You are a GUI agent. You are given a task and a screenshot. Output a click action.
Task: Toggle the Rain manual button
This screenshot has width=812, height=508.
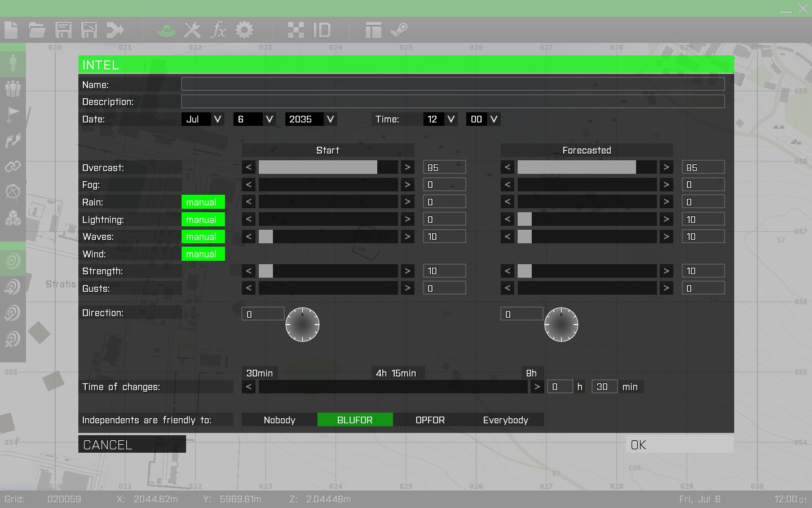click(203, 202)
